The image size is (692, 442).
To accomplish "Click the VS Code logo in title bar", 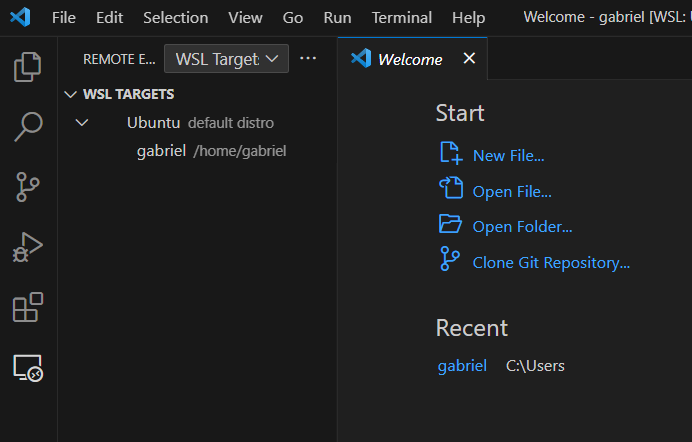I will click(20, 18).
